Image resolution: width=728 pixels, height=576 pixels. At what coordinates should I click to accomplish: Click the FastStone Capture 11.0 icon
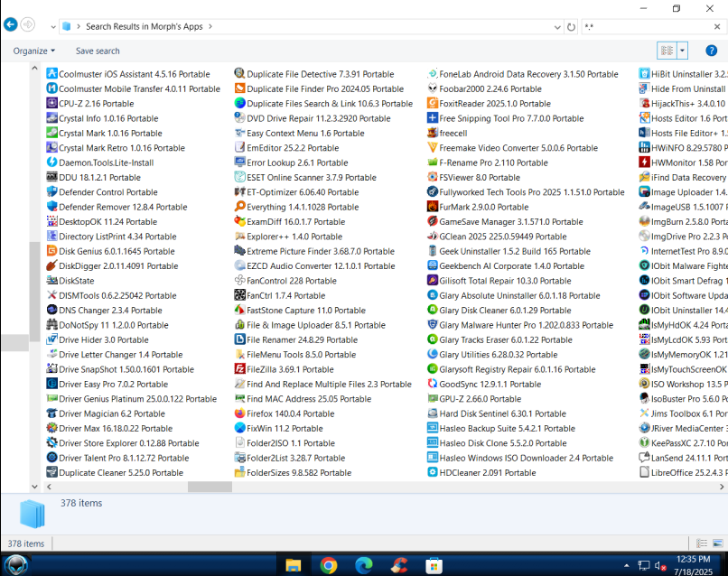(x=239, y=310)
